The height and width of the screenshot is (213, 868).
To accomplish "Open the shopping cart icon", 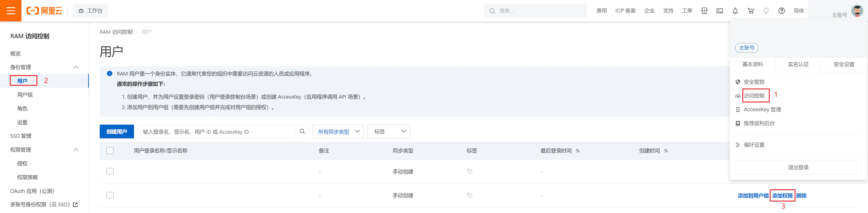I will (x=751, y=11).
